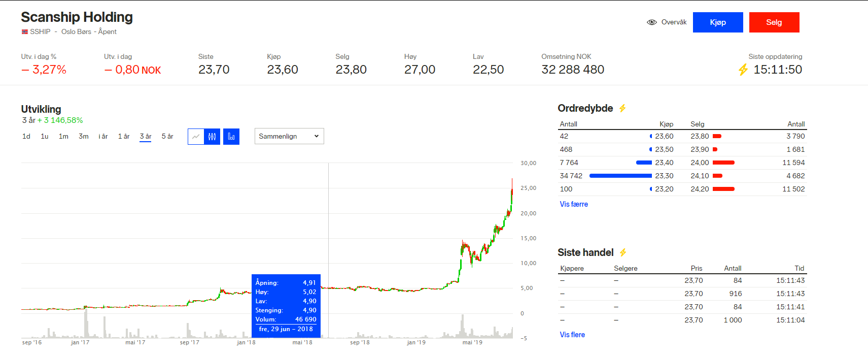Open the Sammenlign dropdown
868x355 pixels.
click(289, 136)
